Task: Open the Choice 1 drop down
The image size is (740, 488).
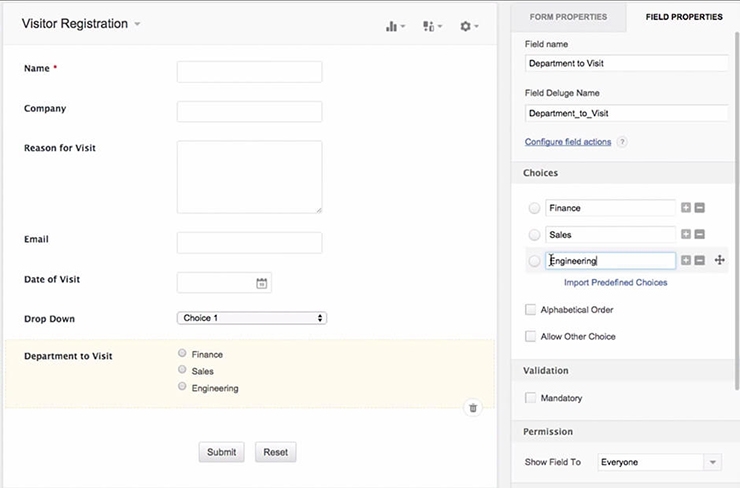Action: pyautogui.click(x=252, y=318)
